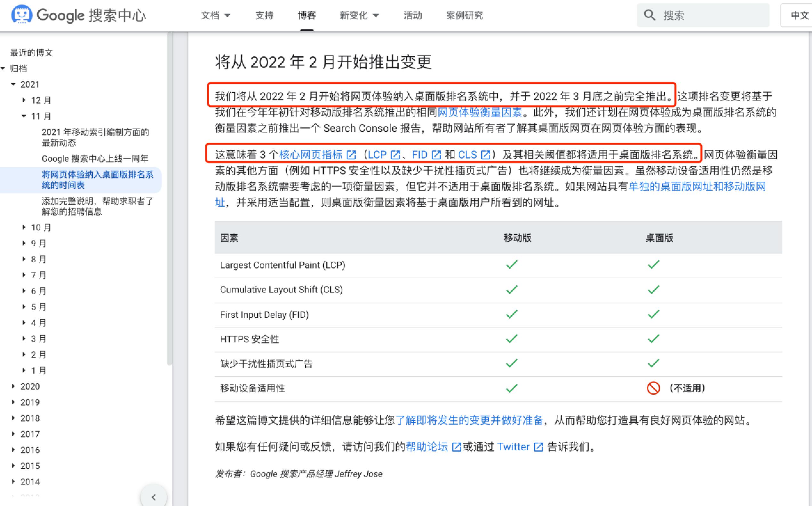Select the 博客 navigation tab
Viewport: 812px width, 506px height.
tap(307, 15)
